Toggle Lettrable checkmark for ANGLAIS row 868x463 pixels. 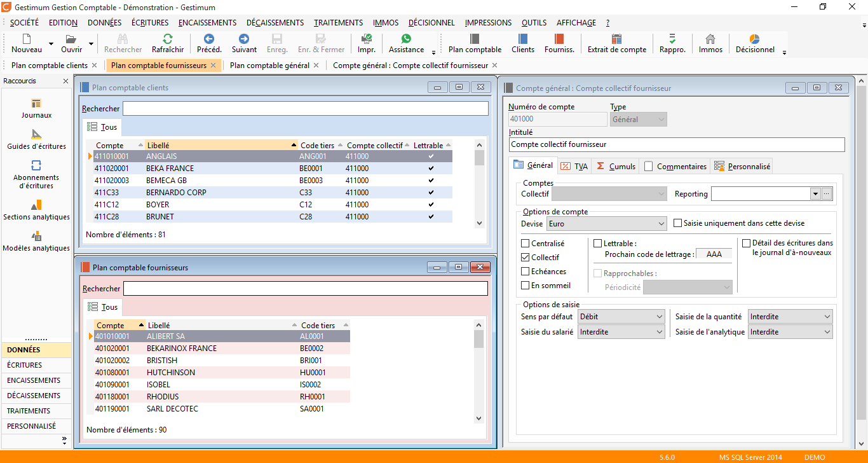(x=431, y=156)
